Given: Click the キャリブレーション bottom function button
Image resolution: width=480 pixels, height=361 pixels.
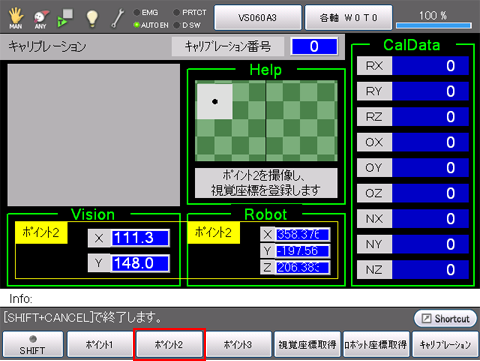Looking at the screenshot, I should (x=445, y=345).
